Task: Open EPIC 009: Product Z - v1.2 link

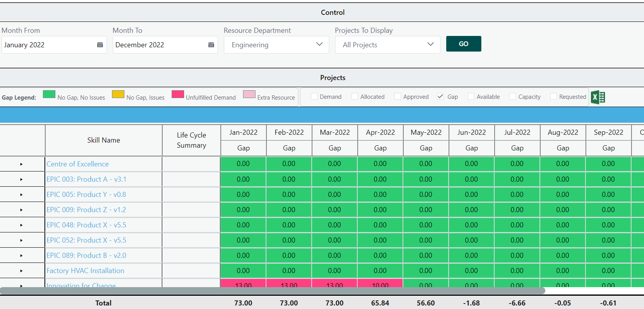Action: (86, 210)
